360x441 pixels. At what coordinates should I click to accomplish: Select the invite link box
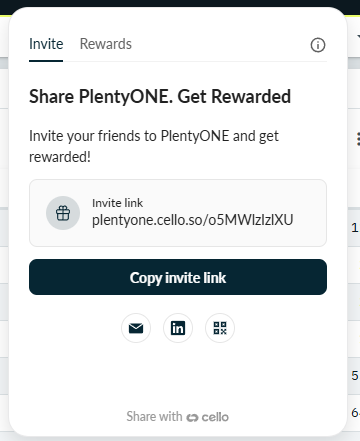178,213
